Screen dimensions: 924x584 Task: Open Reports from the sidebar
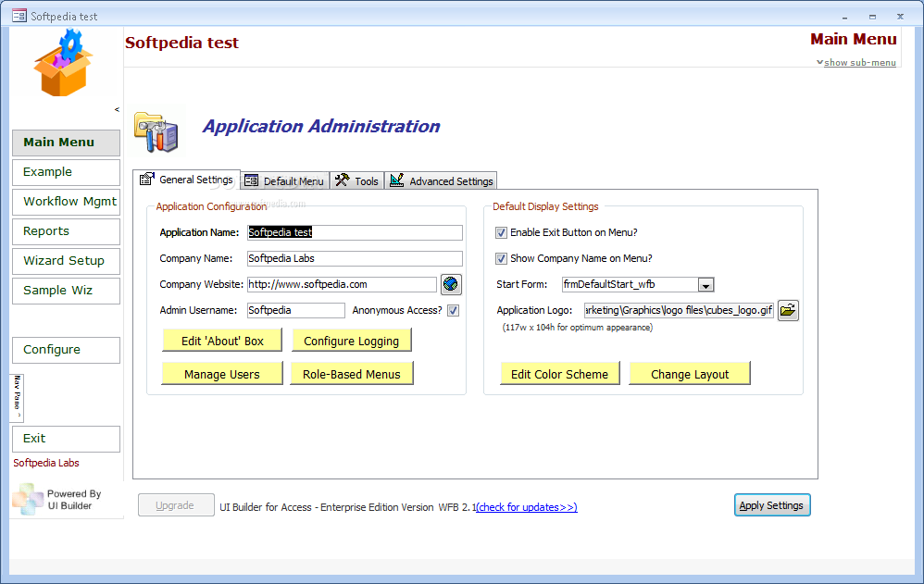point(66,231)
